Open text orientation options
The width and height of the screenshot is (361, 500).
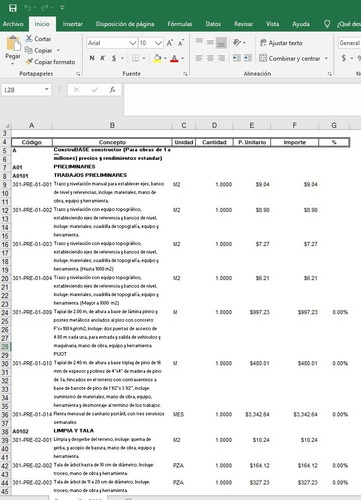pos(239,43)
